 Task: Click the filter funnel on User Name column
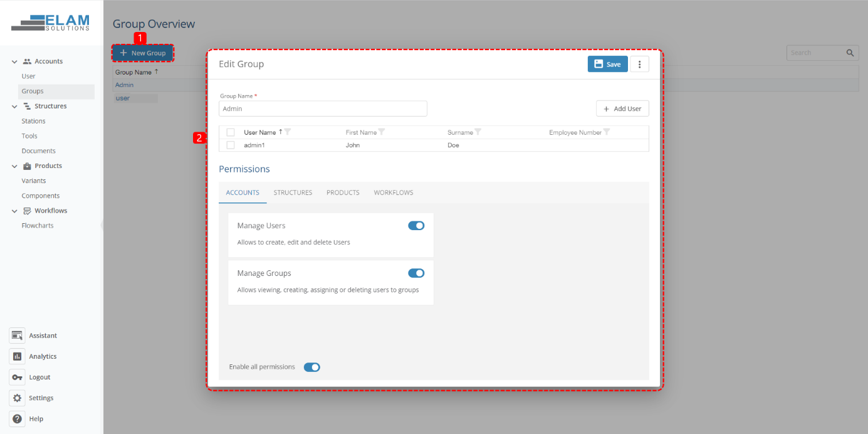coord(287,131)
